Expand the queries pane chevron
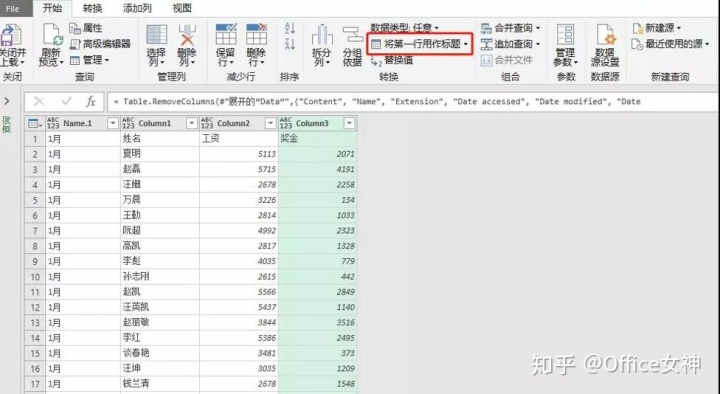Screen dimensions: 720x394 (x=7, y=101)
